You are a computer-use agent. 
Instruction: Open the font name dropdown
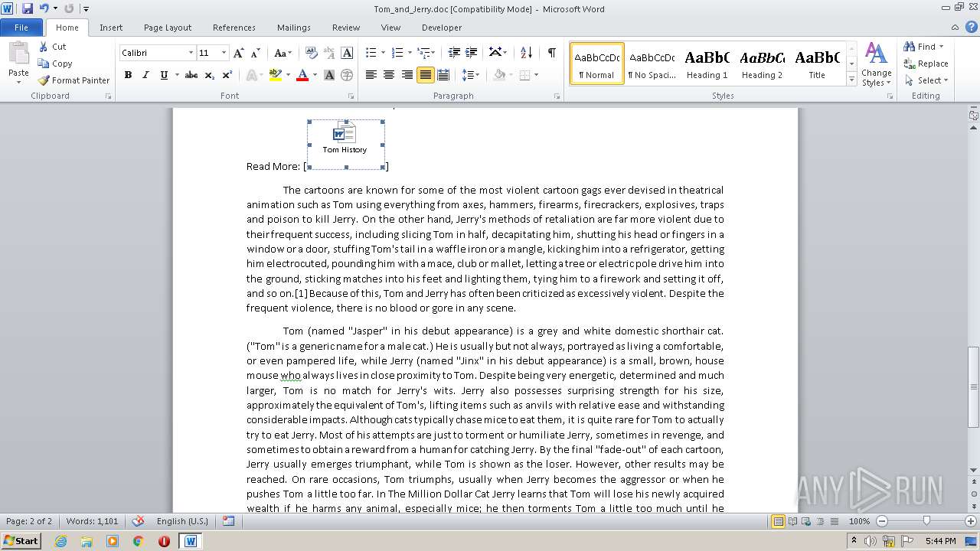coord(191,53)
